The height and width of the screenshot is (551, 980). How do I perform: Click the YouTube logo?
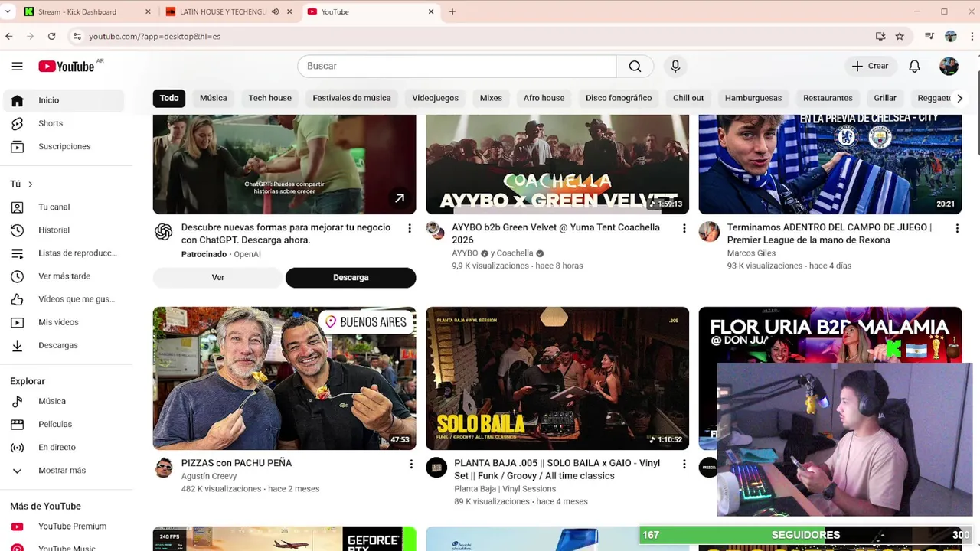coord(67,67)
